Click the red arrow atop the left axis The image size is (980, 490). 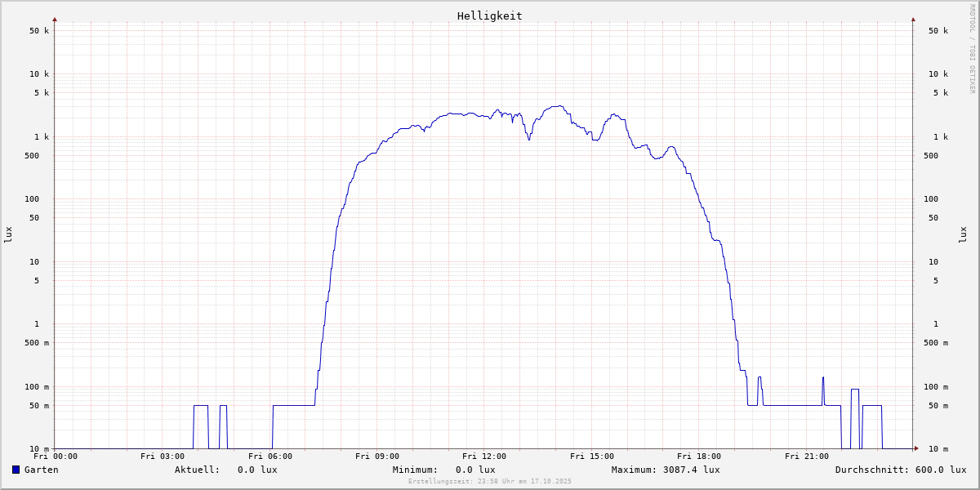[55, 19]
